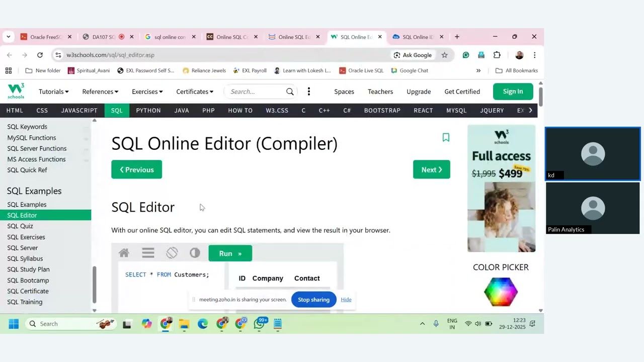Image resolution: width=644 pixels, height=362 pixels.
Task: Click the search magnifier icon on W3Schools
Action: coord(290,92)
